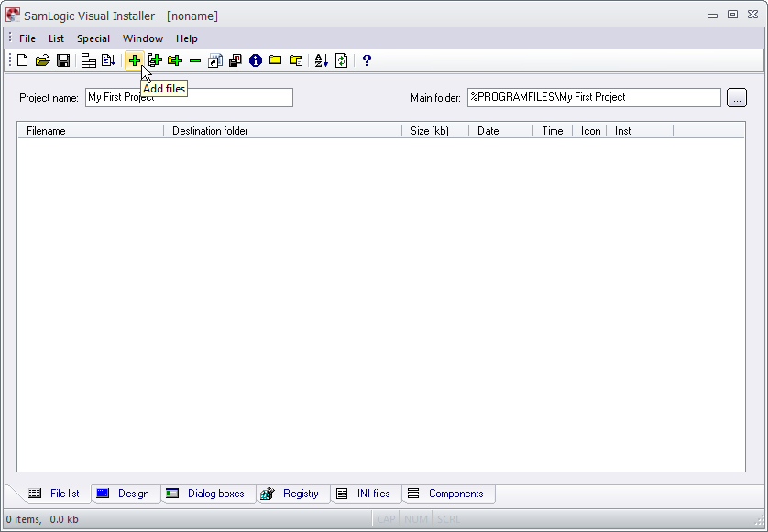This screenshot has width=768, height=532.
Task: Click the Inst column header
Action: (641, 131)
